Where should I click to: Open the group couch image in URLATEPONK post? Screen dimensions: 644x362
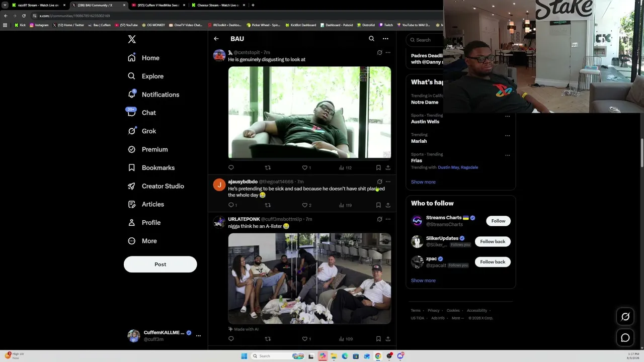309,279
